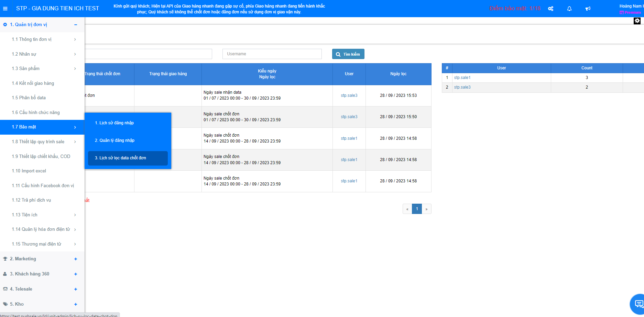Click the Kho tags icon
This screenshot has height=317, width=644.
tap(5, 304)
